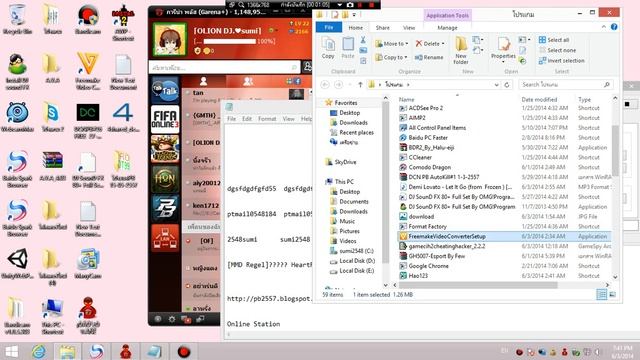Open Move to dropdown in ribbon
Screen dimensions: 640x360
coord(391,43)
